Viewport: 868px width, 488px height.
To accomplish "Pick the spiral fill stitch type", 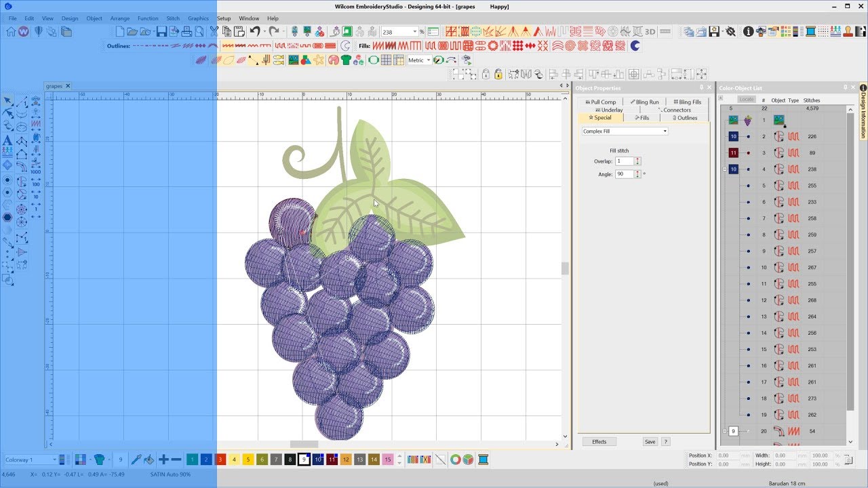I will point(571,45).
